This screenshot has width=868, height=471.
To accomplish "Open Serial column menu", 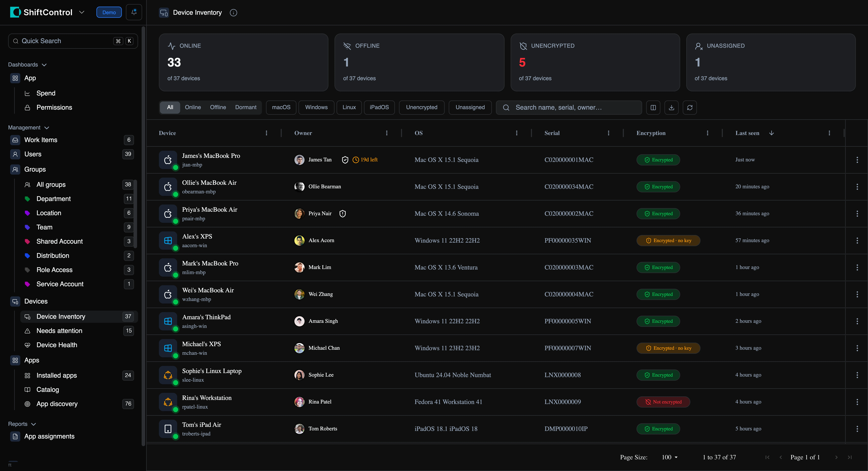I will coord(608,133).
